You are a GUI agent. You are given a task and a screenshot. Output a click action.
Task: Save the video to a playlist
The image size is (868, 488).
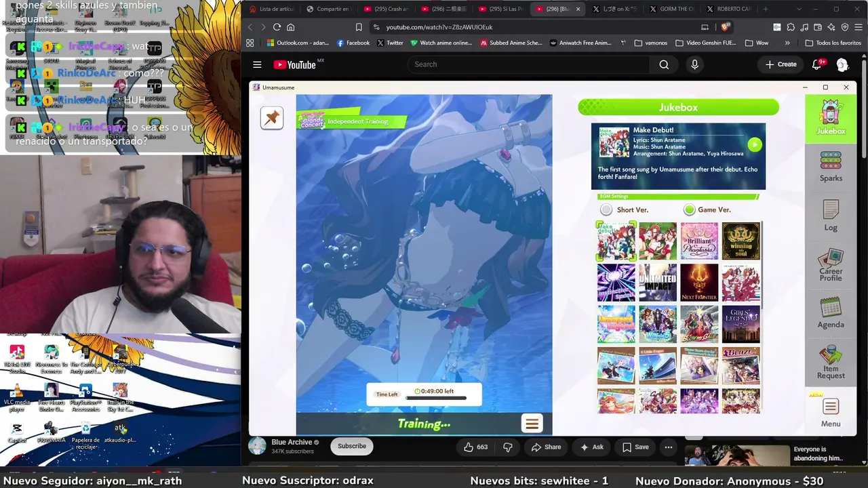pyautogui.click(x=635, y=447)
